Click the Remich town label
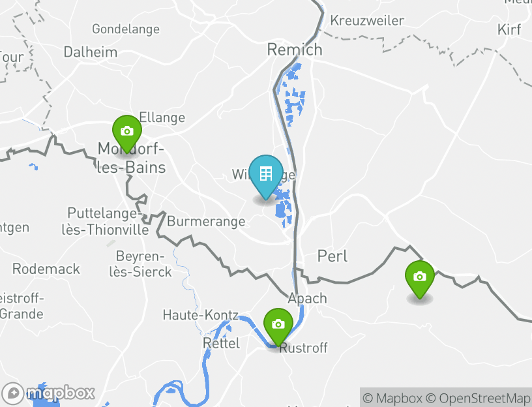The image size is (532, 407). 295,50
